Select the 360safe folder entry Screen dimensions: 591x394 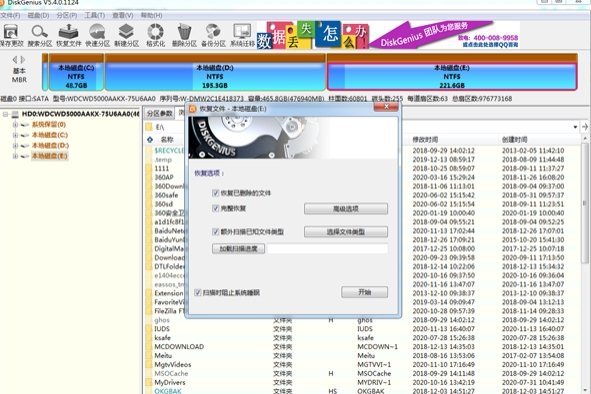(166, 195)
